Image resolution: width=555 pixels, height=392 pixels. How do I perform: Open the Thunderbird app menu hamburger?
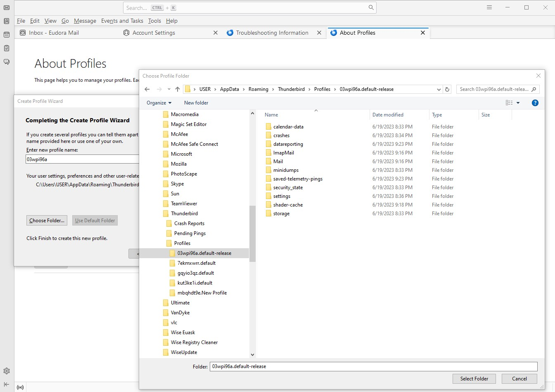(x=489, y=7)
